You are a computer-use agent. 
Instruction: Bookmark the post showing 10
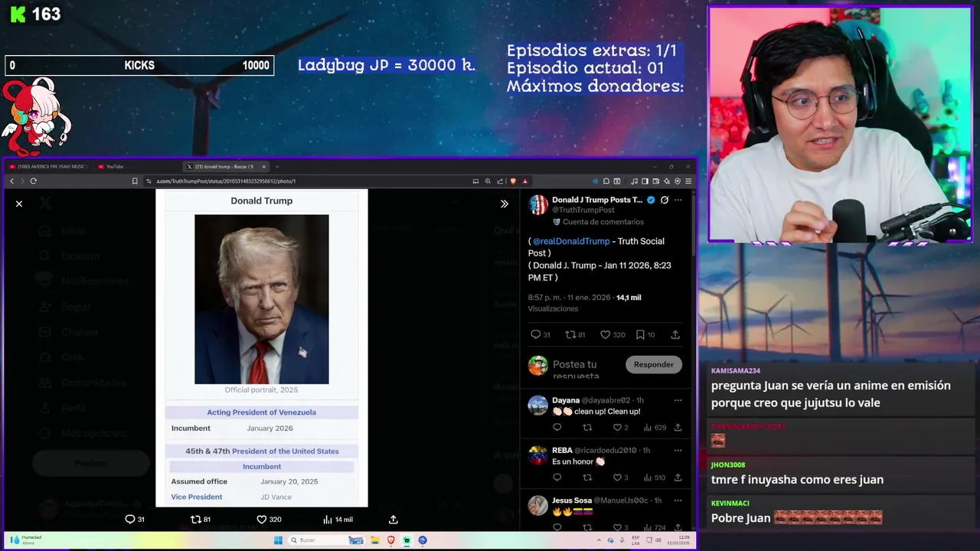click(645, 334)
